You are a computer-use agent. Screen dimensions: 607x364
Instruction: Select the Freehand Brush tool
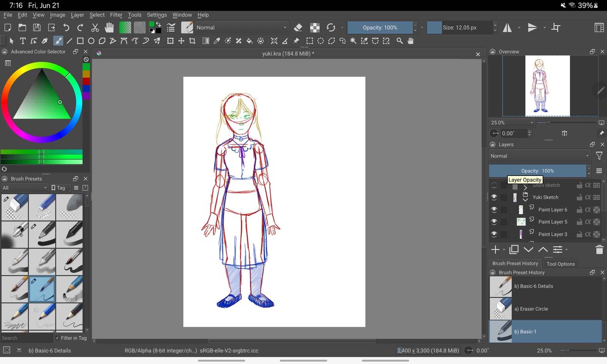click(x=58, y=41)
